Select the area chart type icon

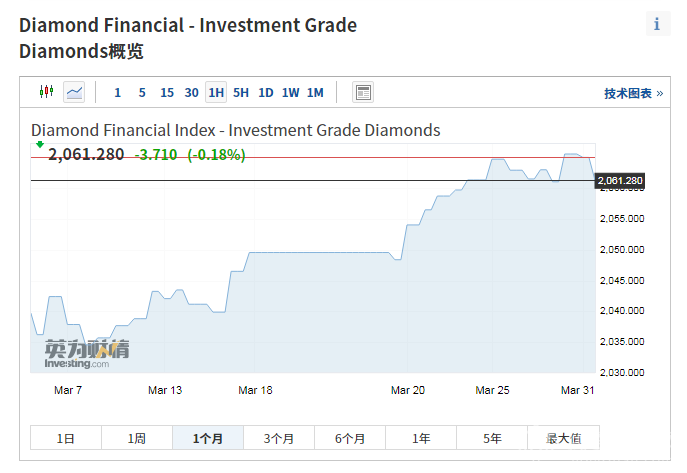pos(74,93)
